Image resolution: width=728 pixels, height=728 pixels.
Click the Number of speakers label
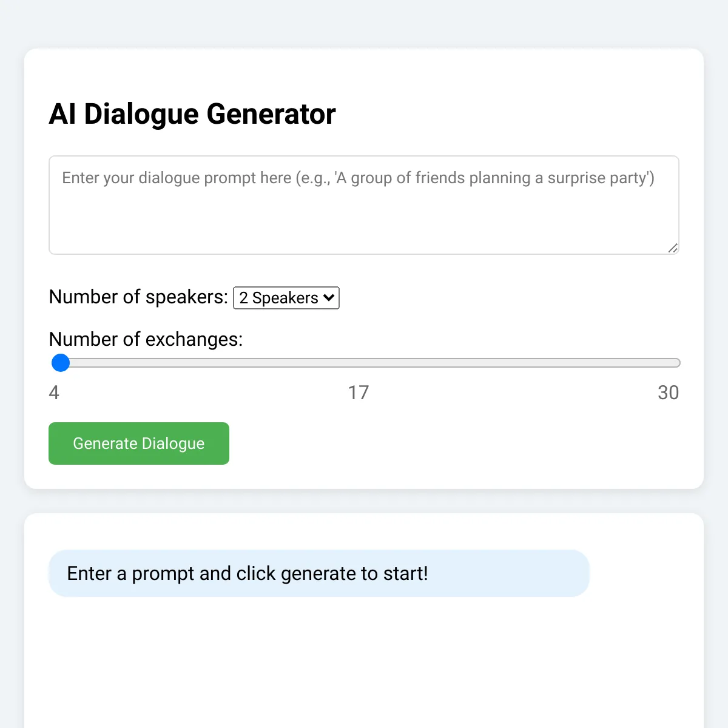(138, 297)
